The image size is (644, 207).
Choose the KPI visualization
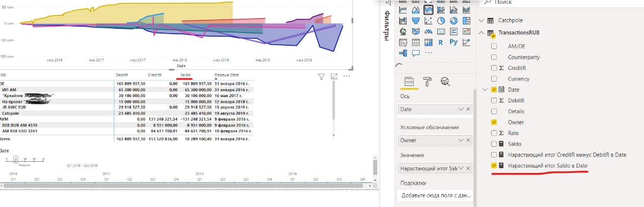(467, 31)
